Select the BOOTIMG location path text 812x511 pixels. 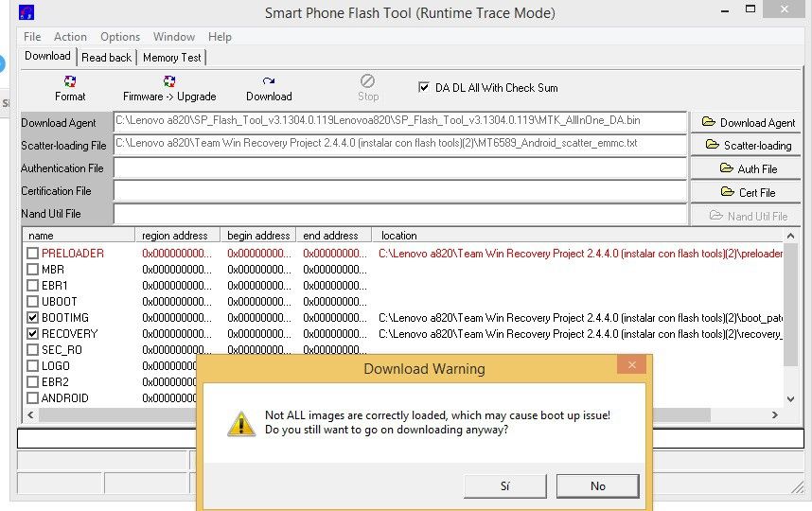(580, 318)
